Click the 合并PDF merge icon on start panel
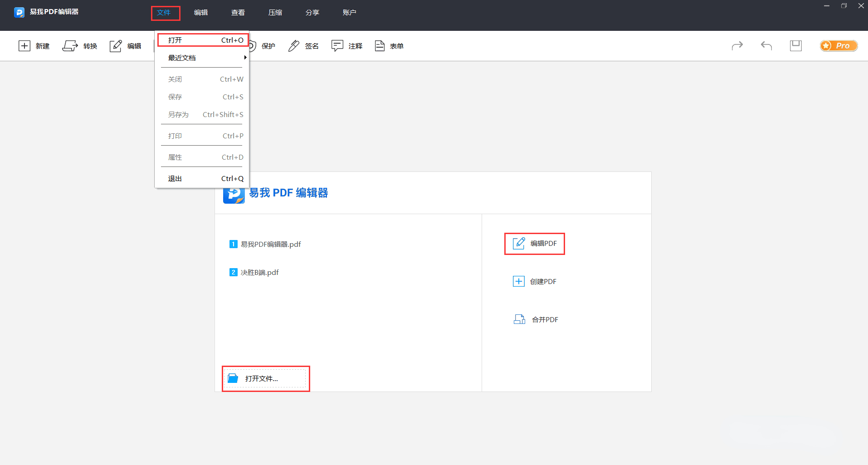This screenshot has width=868, height=465. (x=519, y=319)
